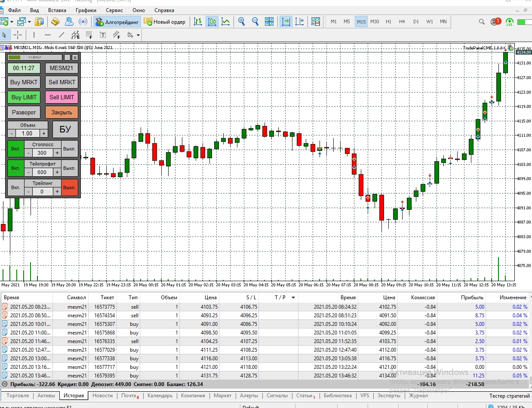This screenshot has width=532, height=408.
Task: Open the Файл menu
Action: (14, 10)
